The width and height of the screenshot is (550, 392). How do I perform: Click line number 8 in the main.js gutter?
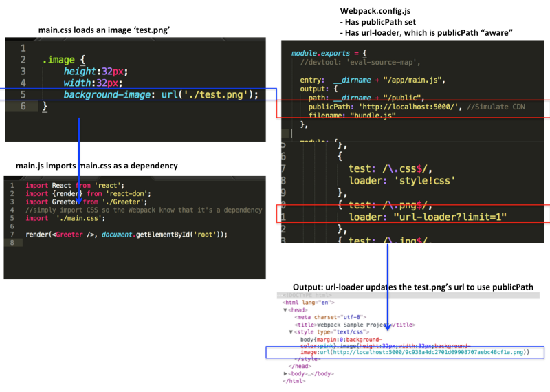click(12, 243)
